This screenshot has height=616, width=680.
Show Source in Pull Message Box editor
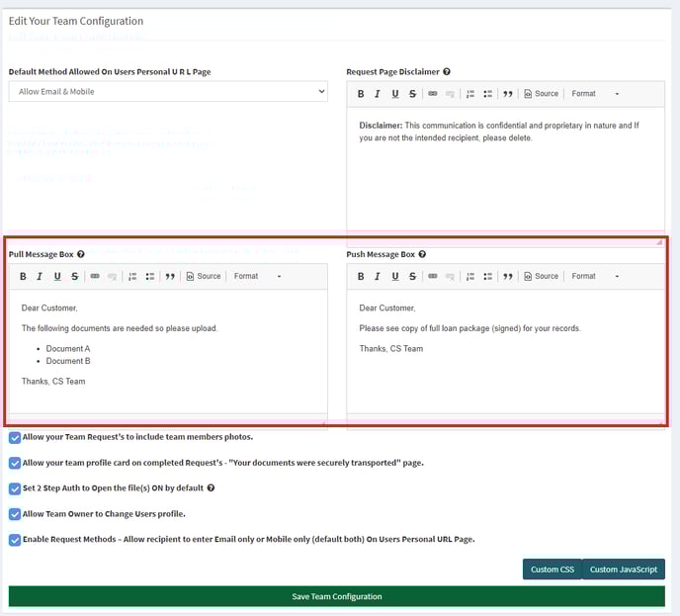click(204, 277)
